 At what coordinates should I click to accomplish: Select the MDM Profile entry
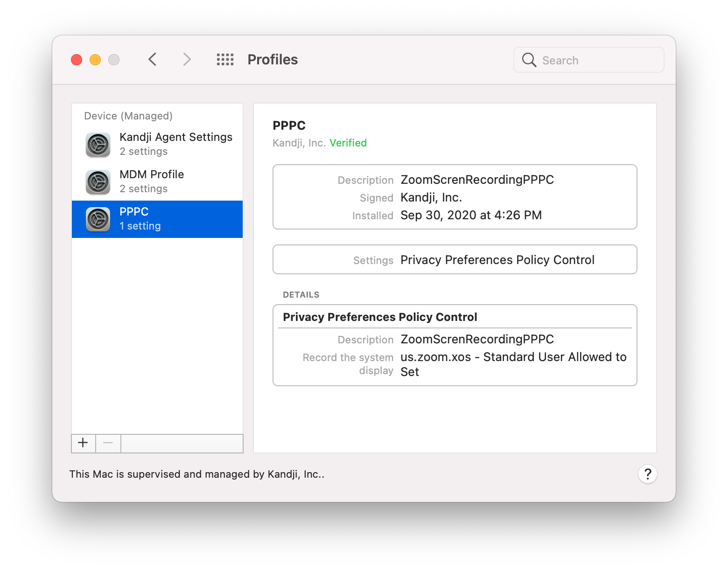click(x=152, y=181)
